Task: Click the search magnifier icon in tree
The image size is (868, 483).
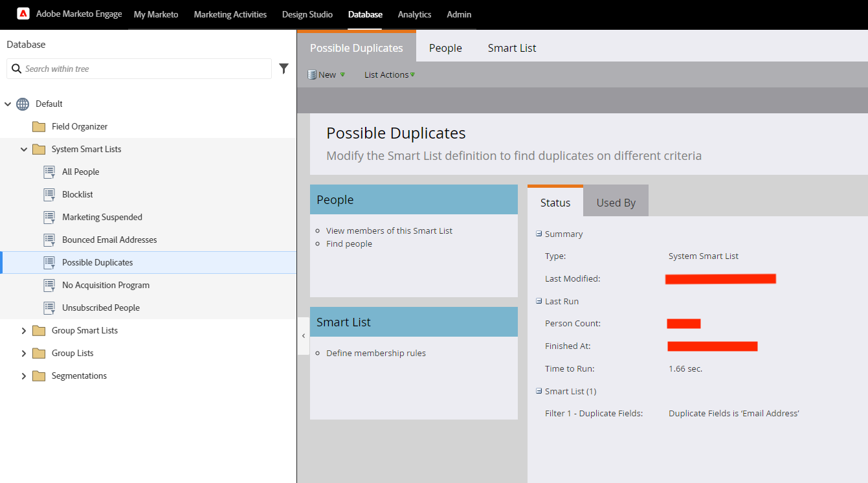Action: (x=17, y=69)
